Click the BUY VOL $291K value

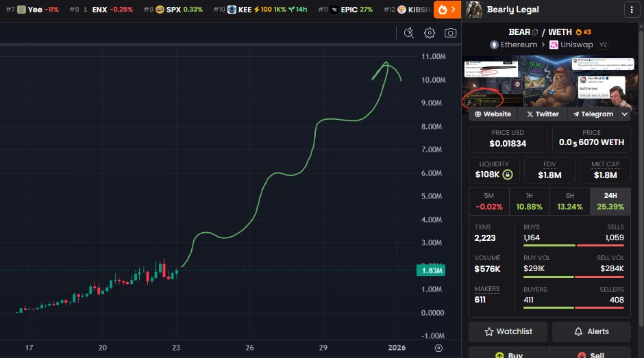click(534, 268)
